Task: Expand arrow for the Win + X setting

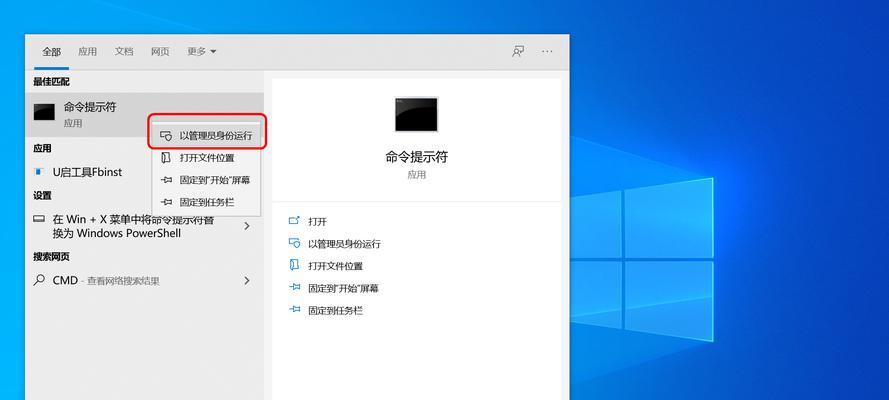Action: (247, 226)
